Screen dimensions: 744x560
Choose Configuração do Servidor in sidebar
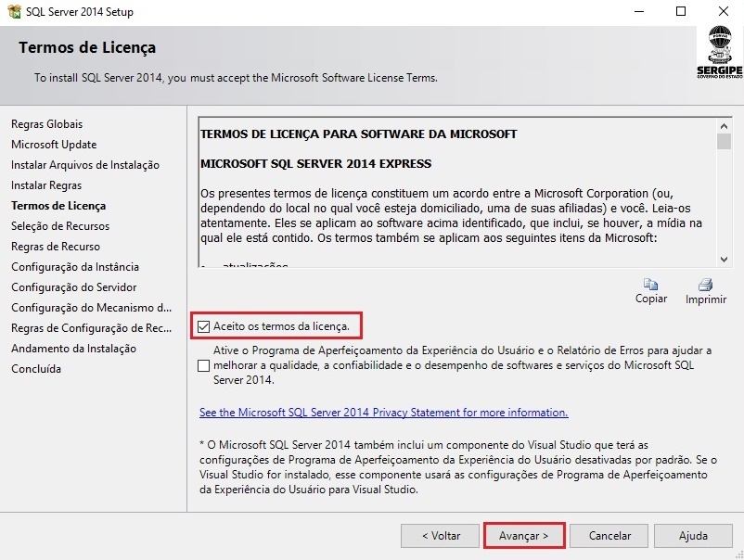(73, 287)
